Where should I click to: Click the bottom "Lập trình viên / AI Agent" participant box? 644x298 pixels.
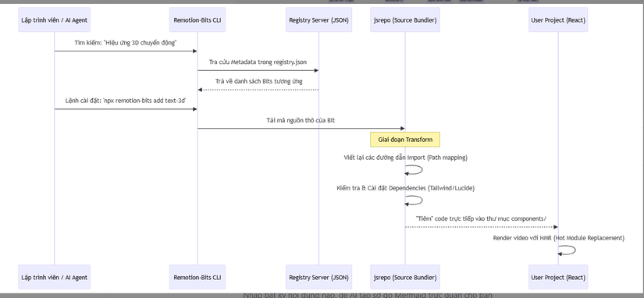click(x=54, y=277)
